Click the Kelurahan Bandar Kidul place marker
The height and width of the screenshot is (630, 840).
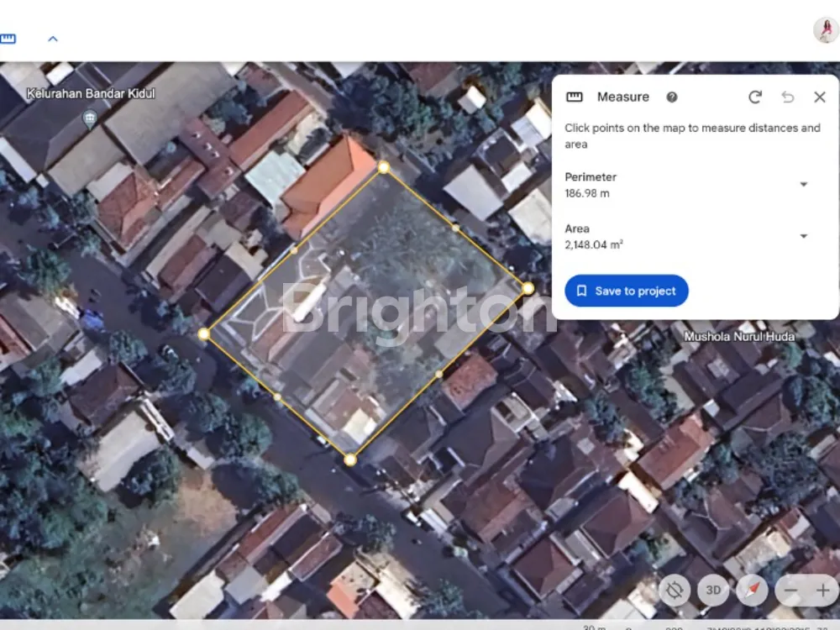point(90,116)
